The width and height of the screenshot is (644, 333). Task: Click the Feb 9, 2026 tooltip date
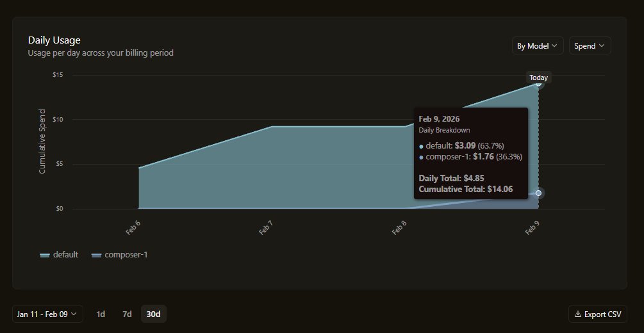(439, 119)
